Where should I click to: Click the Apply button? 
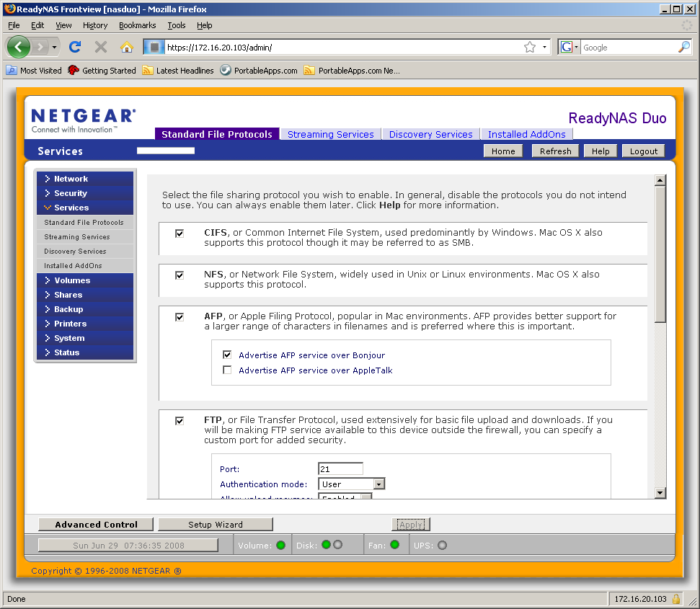[x=411, y=525]
